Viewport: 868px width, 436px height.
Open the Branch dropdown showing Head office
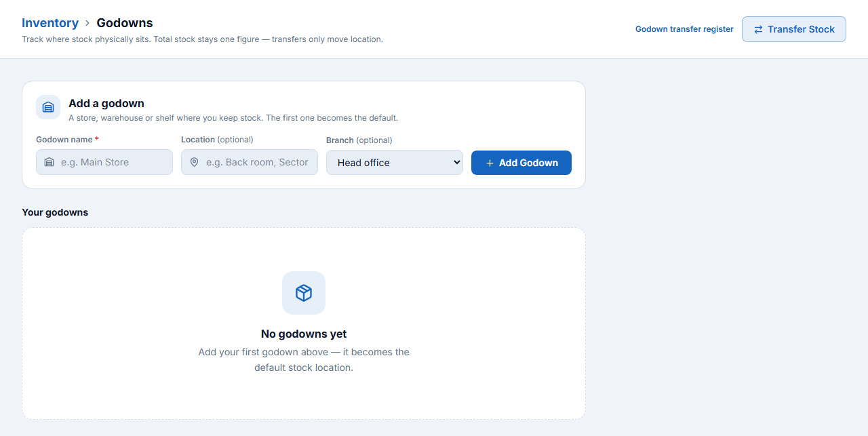395,163
